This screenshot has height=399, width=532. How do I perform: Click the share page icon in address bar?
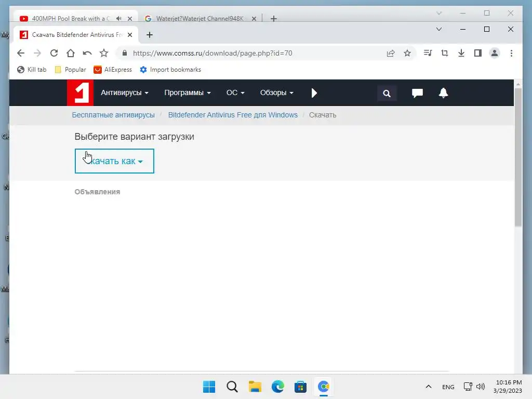pos(391,53)
